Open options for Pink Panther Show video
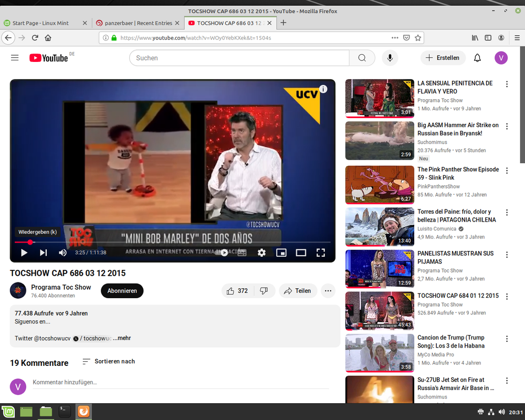Image resolution: width=525 pixels, height=420 pixels. pyautogui.click(x=507, y=171)
